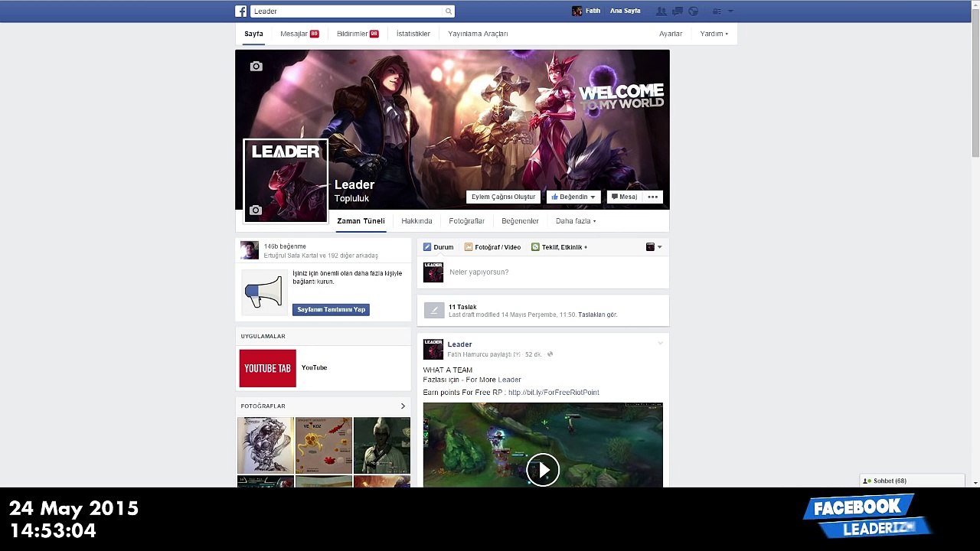Play the WHAT A TEAM video

click(x=543, y=470)
